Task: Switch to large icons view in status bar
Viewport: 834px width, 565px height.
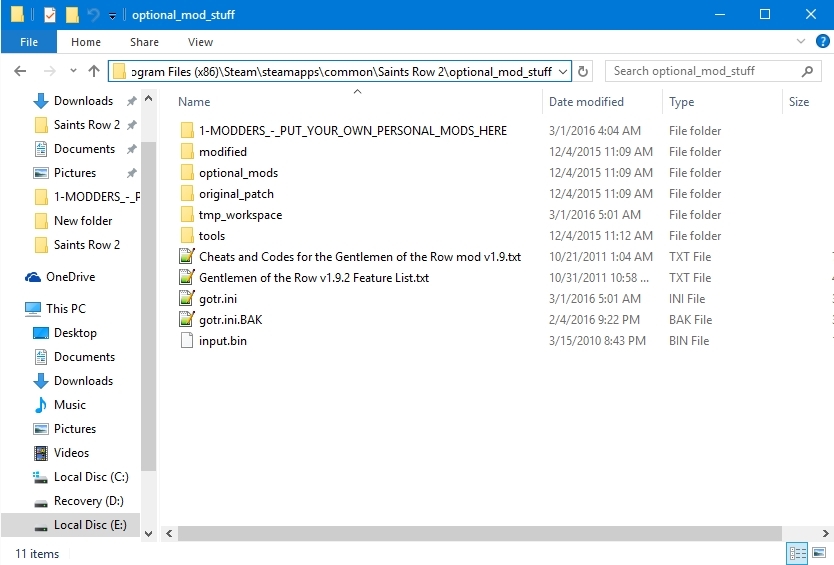Action: coord(819,553)
